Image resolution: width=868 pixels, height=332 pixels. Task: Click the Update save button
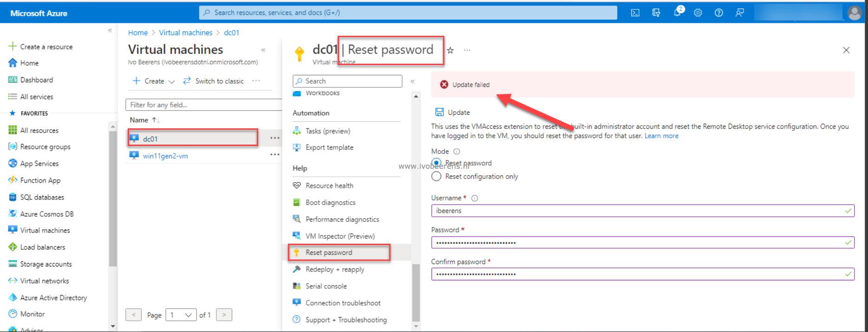coord(453,112)
